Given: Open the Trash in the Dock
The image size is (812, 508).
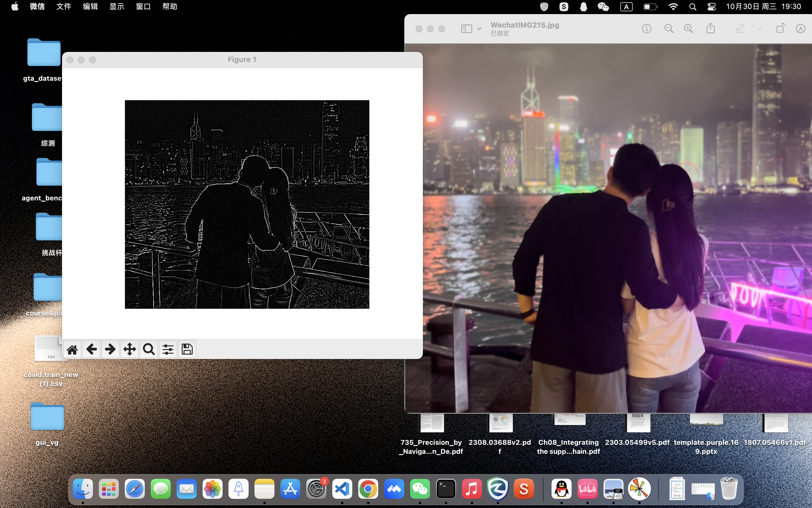Looking at the screenshot, I should [x=729, y=489].
